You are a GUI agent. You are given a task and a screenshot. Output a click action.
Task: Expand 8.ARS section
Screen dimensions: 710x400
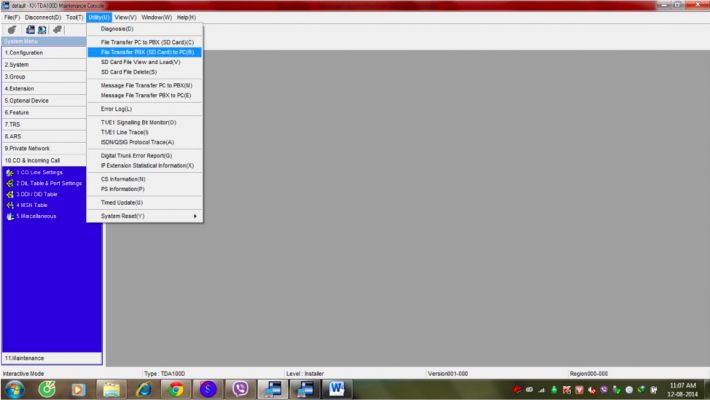(44, 136)
